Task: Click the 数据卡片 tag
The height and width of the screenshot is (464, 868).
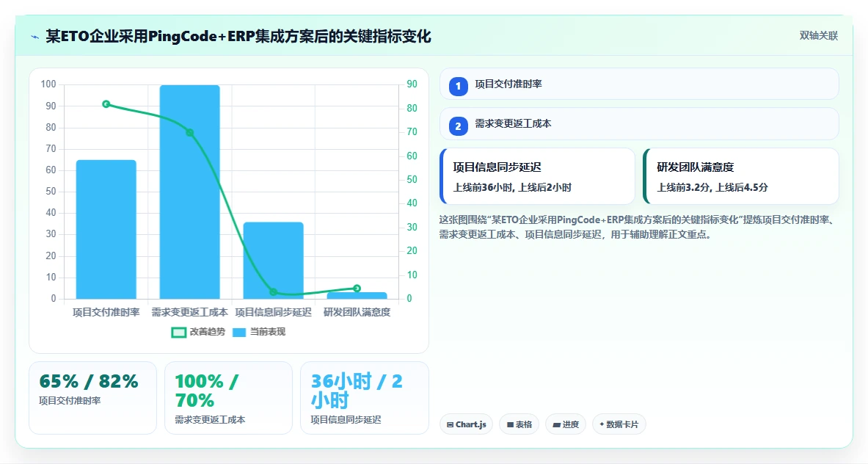Action: [619, 424]
